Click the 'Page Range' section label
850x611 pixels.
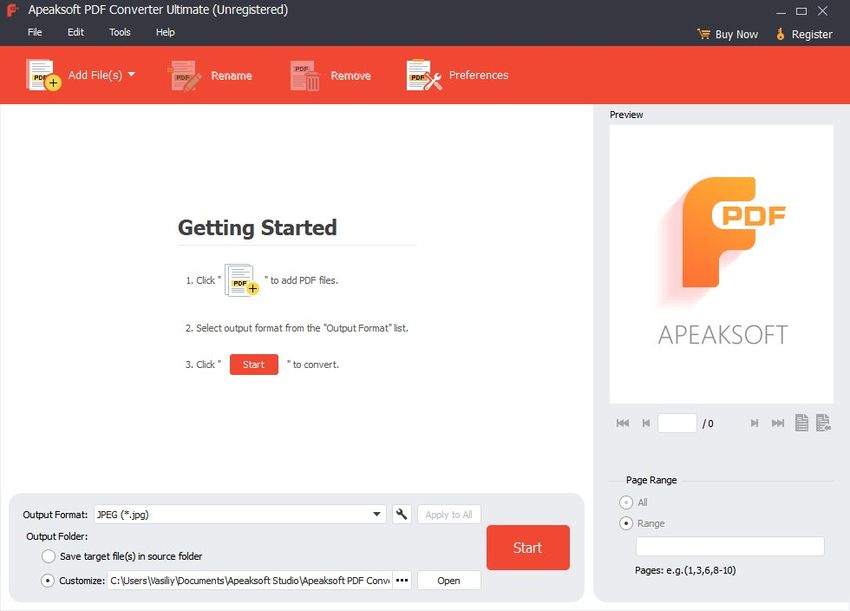coord(651,480)
